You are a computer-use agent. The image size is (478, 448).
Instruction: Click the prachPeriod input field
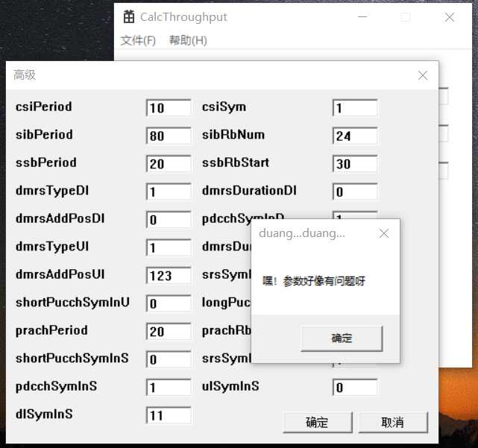pos(169,332)
